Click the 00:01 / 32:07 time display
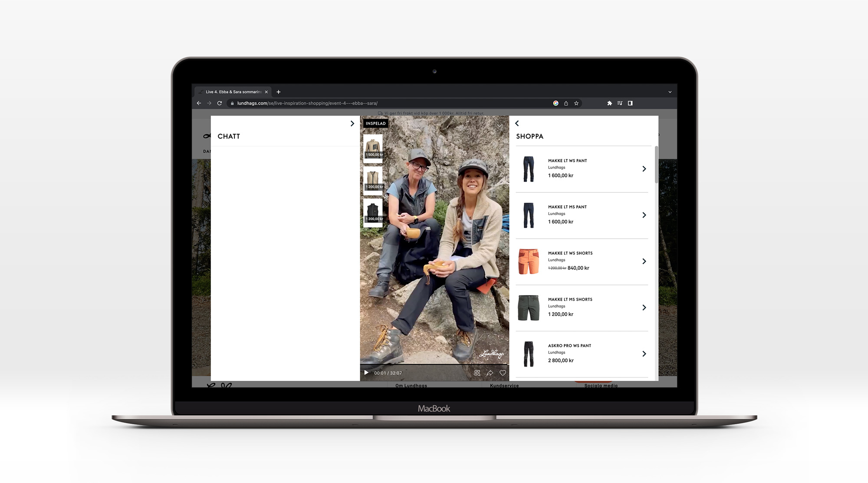The image size is (868, 483). [388, 373]
